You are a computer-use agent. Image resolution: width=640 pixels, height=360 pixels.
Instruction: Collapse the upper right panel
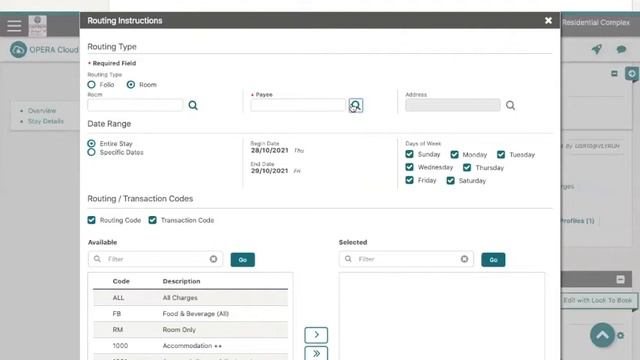tap(614, 73)
